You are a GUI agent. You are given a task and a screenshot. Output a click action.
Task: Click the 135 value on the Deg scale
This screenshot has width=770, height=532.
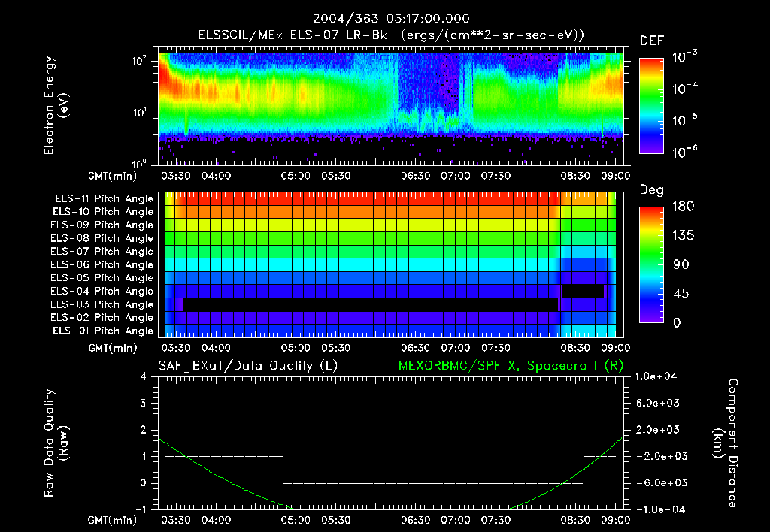(x=683, y=236)
